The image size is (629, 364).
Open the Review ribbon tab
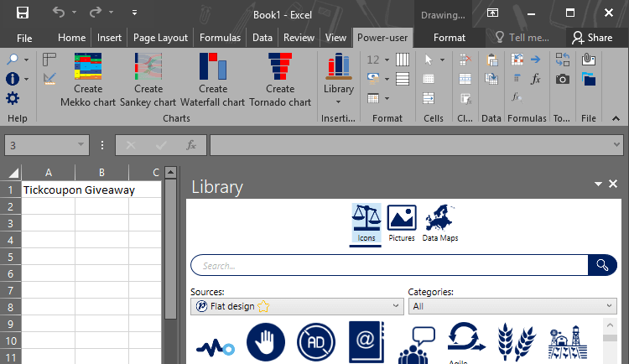(x=299, y=38)
